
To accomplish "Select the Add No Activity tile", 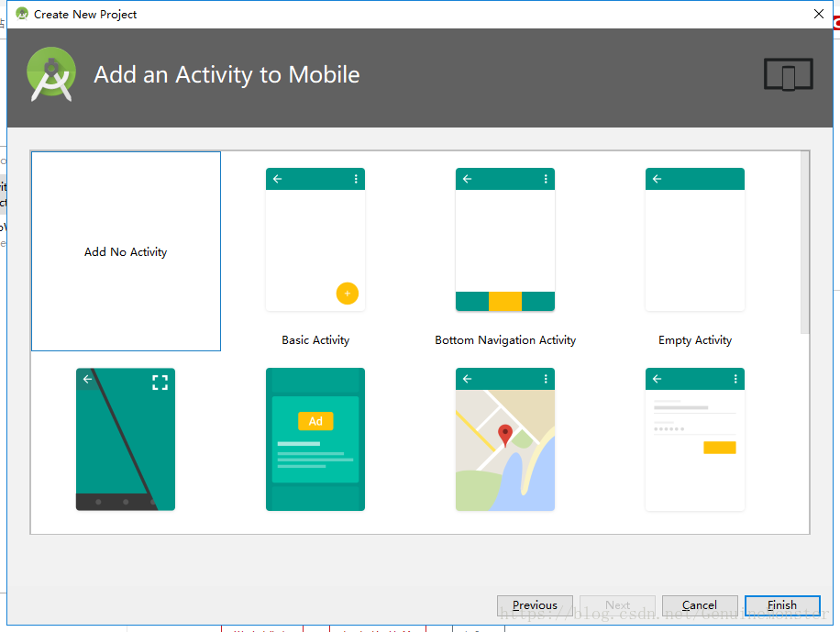I will pyautogui.click(x=126, y=251).
